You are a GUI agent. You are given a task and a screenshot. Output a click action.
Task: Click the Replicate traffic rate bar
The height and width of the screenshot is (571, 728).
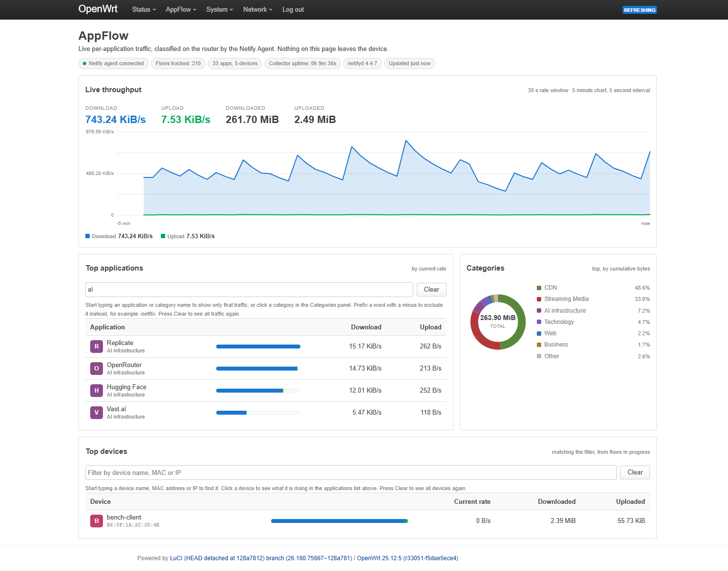pos(258,347)
